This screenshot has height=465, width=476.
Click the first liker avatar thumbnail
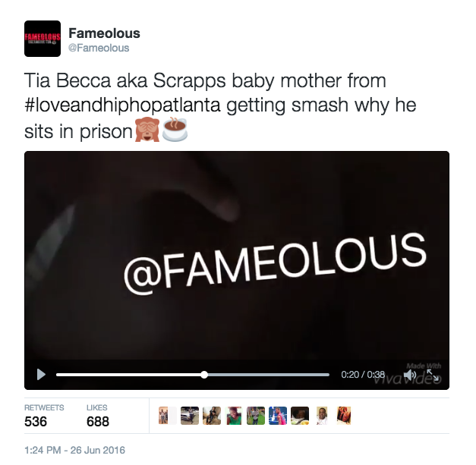167,416
